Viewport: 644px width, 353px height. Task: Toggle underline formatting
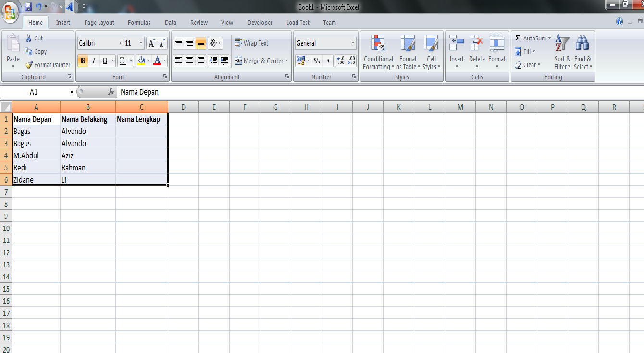pyautogui.click(x=105, y=60)
